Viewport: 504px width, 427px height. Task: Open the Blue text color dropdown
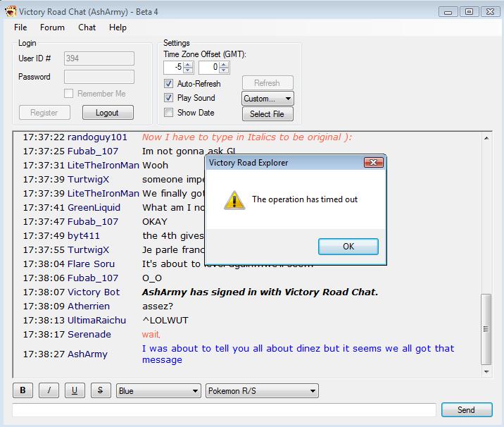159,391
